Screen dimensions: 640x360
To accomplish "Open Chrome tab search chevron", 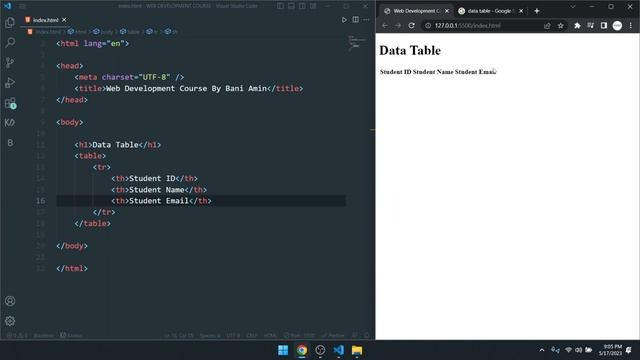I will tap(573, 7).
